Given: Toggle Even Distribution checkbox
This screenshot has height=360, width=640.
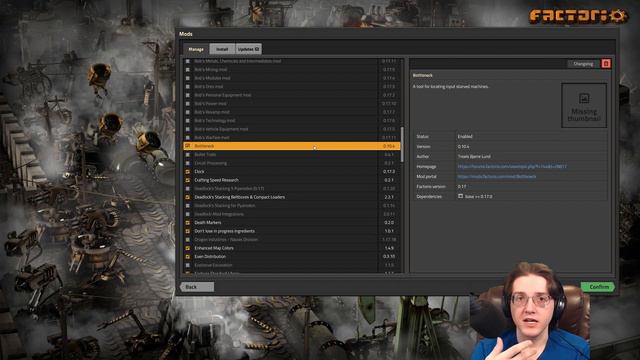Looking at the screenshot, I should (188, 257).
